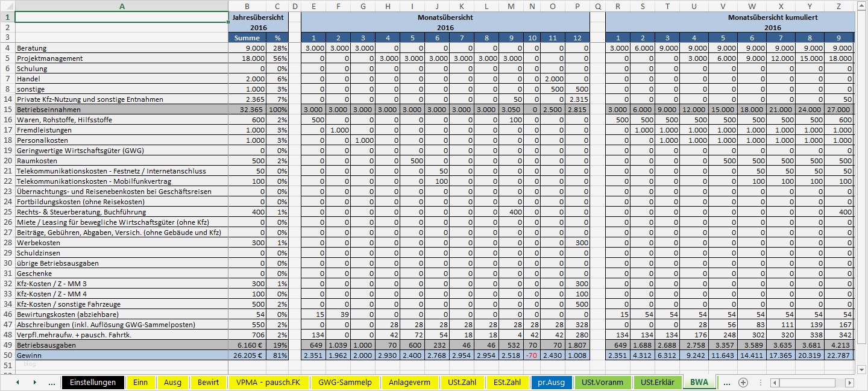Select the column A header
868x391 pixels.
[x=122, y=6]
